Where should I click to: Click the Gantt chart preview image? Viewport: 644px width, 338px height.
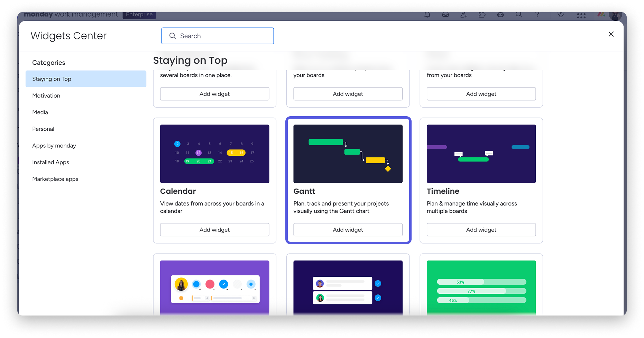tap(348, 154)
